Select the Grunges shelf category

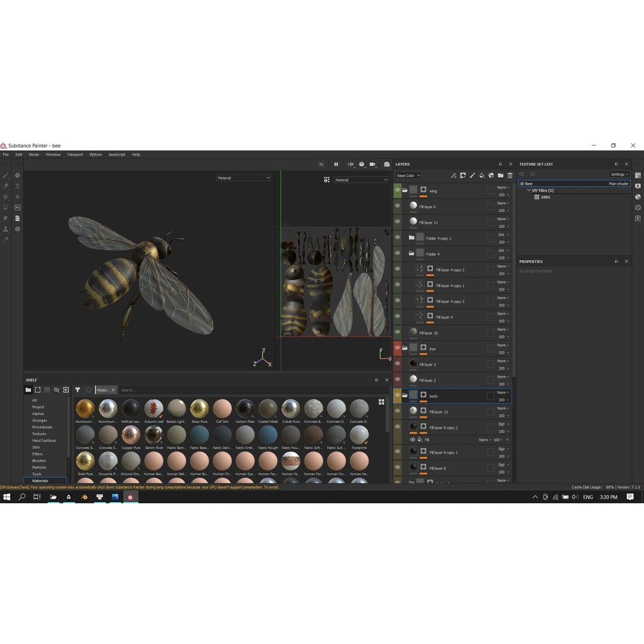pyautogui.click(x=40, y=420)
